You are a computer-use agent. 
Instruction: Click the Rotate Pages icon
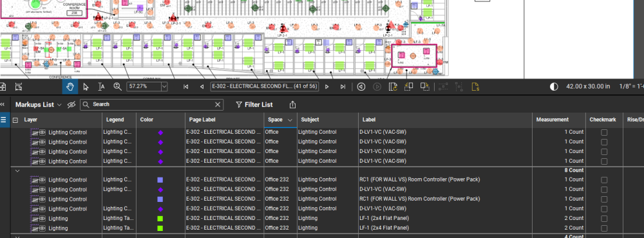click(x=393, y=87)
